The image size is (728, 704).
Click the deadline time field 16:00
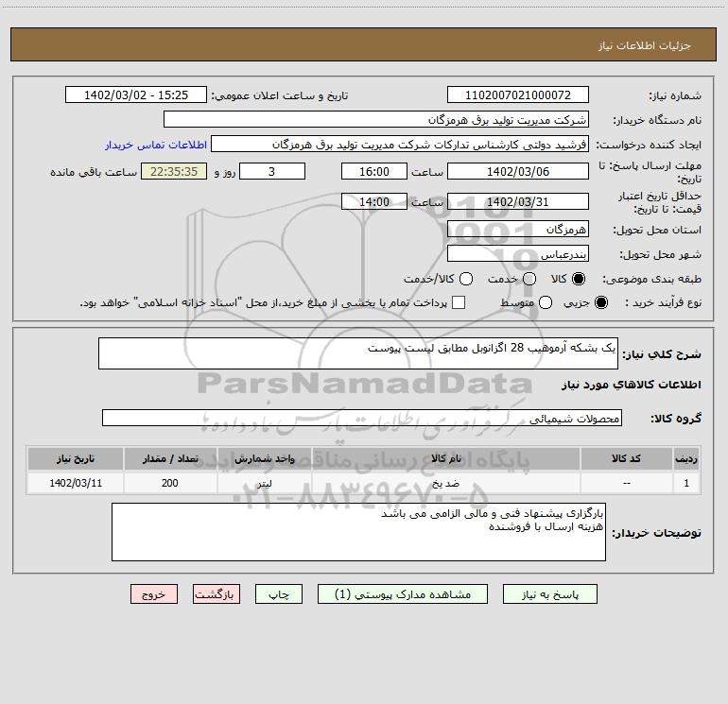tap(374, 171)
